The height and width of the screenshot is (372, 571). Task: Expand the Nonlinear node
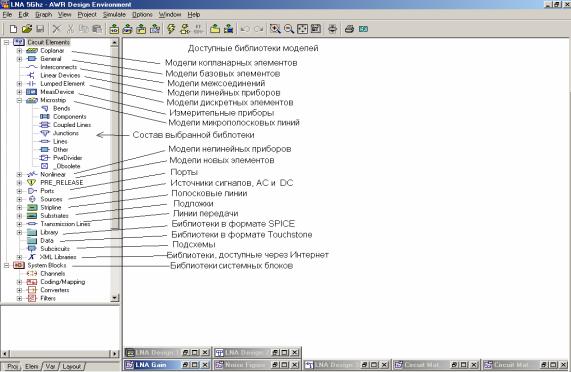(19, 174)
